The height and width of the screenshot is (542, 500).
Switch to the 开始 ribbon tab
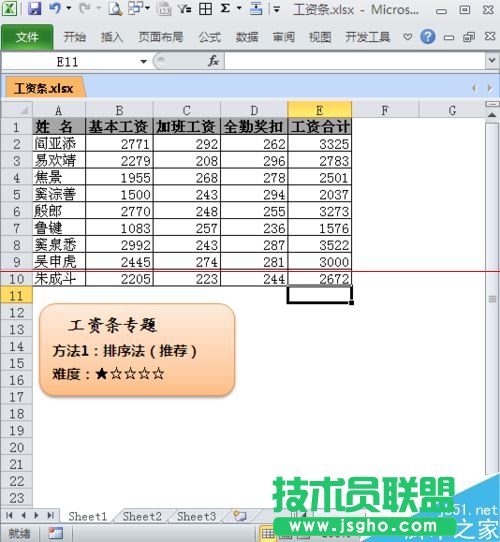pos(74,37)
